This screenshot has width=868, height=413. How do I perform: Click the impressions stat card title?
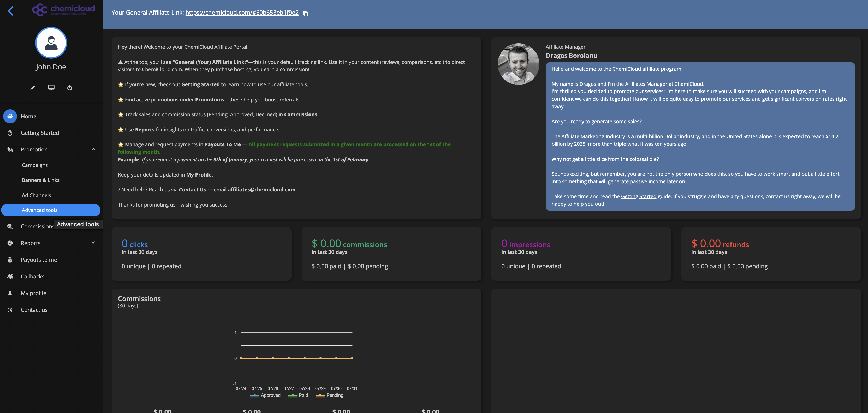pyautogui.click(x=526, y=244)
